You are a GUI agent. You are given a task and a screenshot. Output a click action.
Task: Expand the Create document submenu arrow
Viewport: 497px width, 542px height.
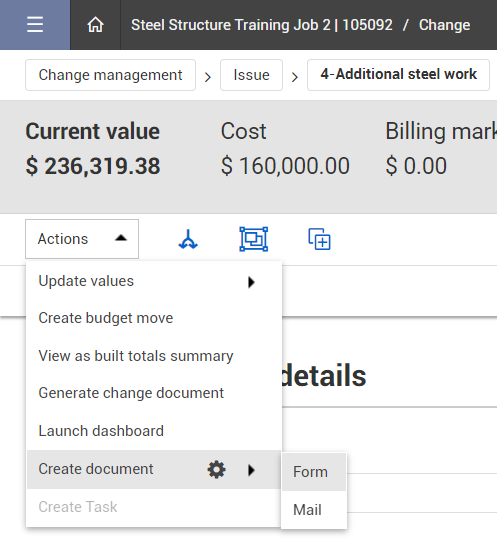[252, 470]
